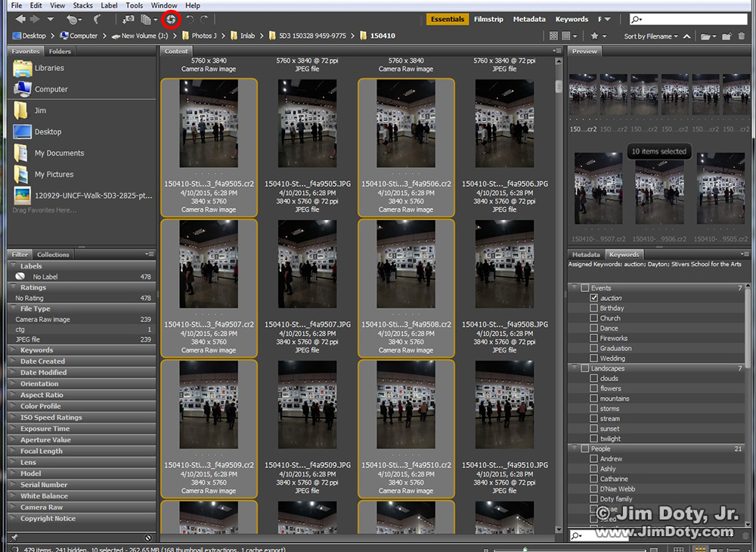
Task: Open the Label menu
Action: [x=109, y=5]
